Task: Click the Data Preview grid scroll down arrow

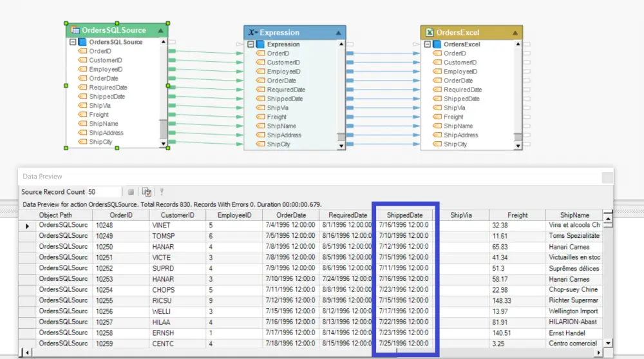Action: pyautogui.click(x=609, y=343)
